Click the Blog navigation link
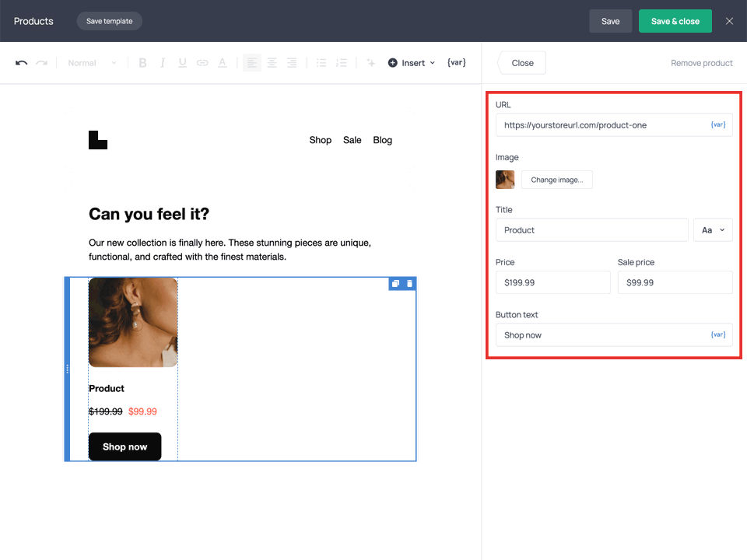747x560 pixels. click(382, 140)
